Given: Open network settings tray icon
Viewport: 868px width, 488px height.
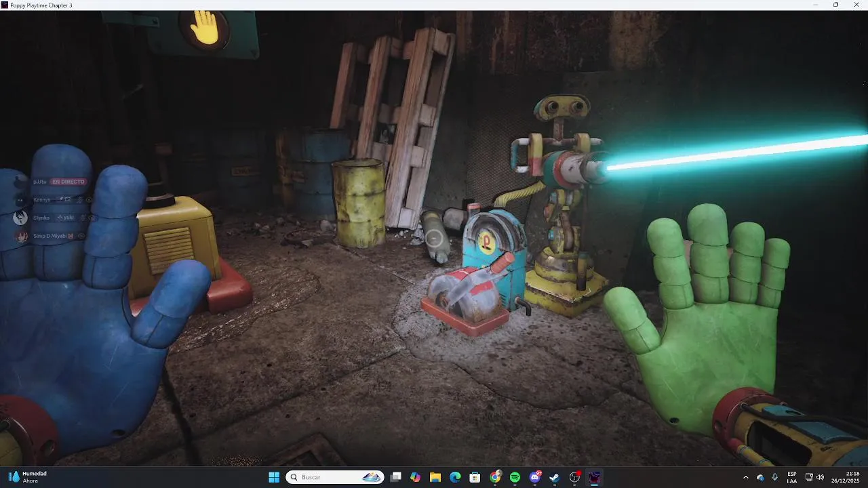Looking at the screenshot, I should click(x=809, y=477).
